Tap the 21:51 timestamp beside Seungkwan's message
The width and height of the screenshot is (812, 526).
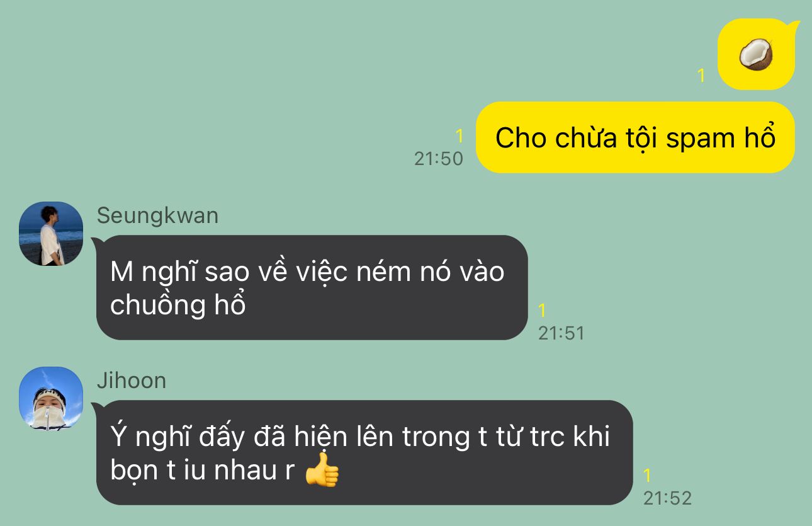tap(561, 333)
